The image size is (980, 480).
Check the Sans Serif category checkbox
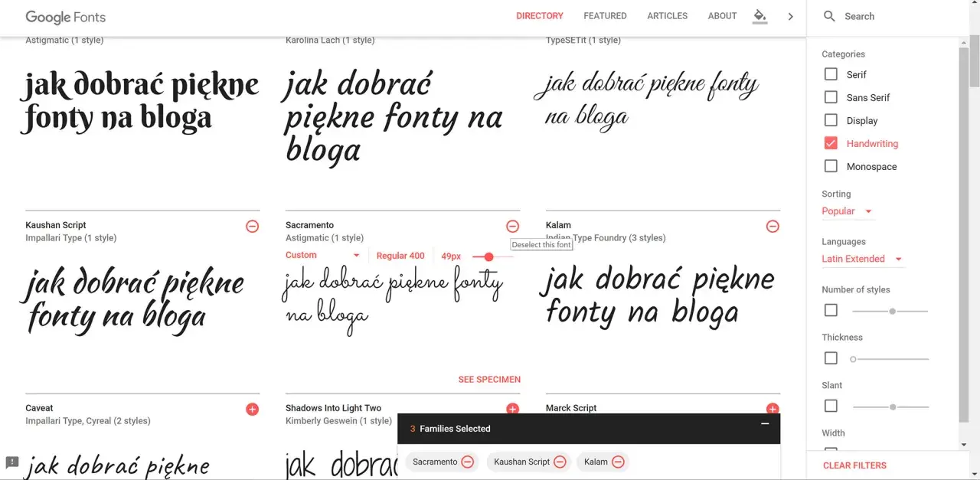click(831, 97)
